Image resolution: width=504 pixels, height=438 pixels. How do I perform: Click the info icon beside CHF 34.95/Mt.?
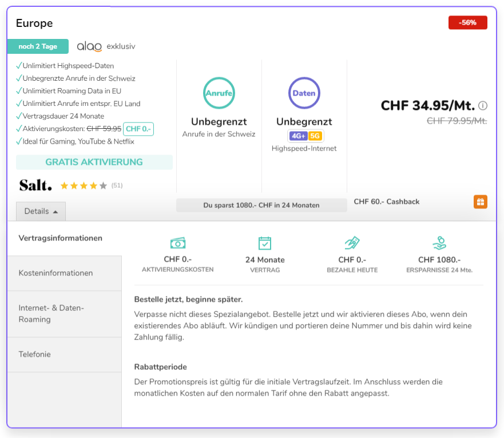[x=483, y=106]
